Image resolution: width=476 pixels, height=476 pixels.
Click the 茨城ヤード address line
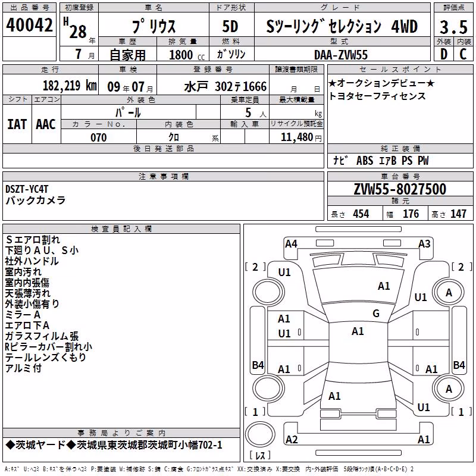[x=114, y=445]
